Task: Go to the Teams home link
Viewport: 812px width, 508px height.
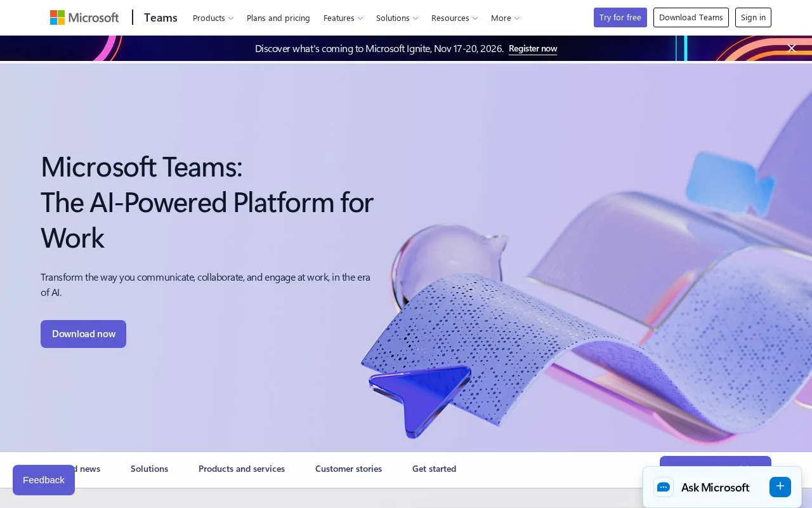Action: [160, 18]
